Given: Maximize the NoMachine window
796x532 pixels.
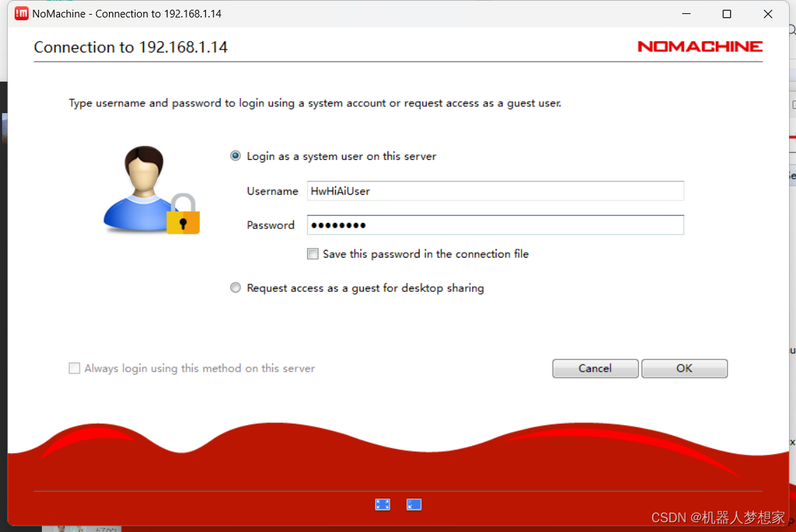Looking at the screenshot, I should 726,14.
